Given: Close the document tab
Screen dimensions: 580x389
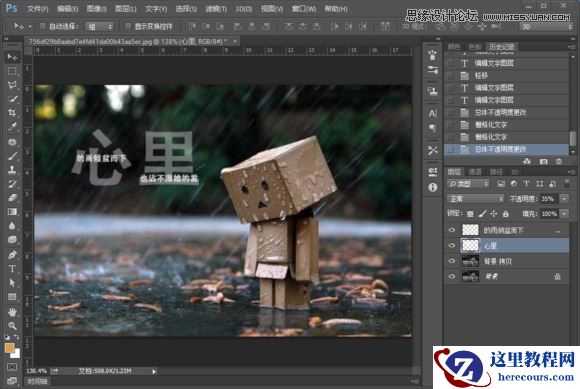Looking at the screenshot, I should 235,41.
